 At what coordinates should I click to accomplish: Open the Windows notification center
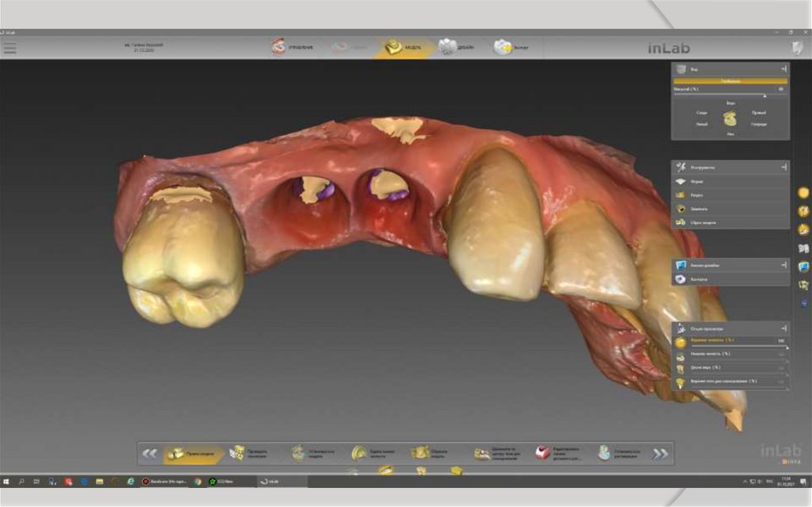click(804, 482)
